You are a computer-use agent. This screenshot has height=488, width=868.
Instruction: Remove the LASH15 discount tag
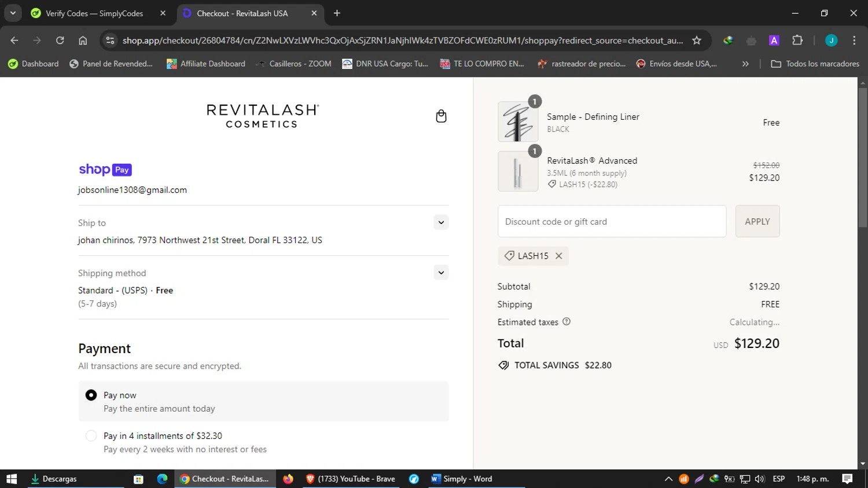tap(559, 256)
